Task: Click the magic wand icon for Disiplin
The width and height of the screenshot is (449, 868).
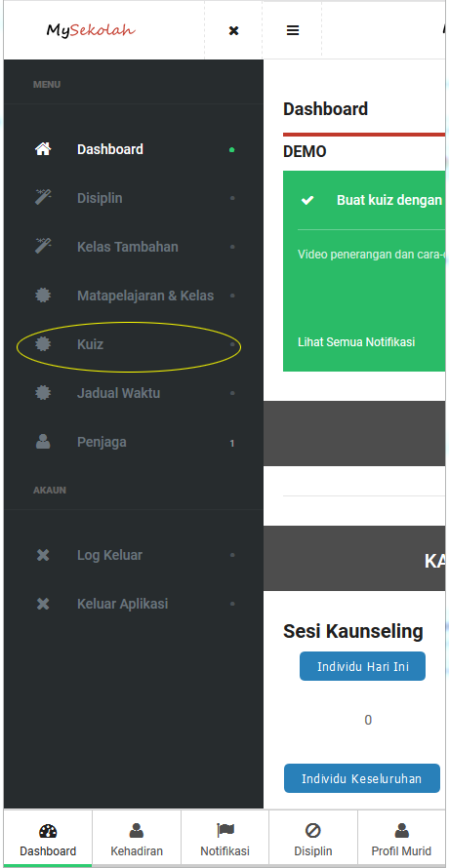Action: [43, 198]
